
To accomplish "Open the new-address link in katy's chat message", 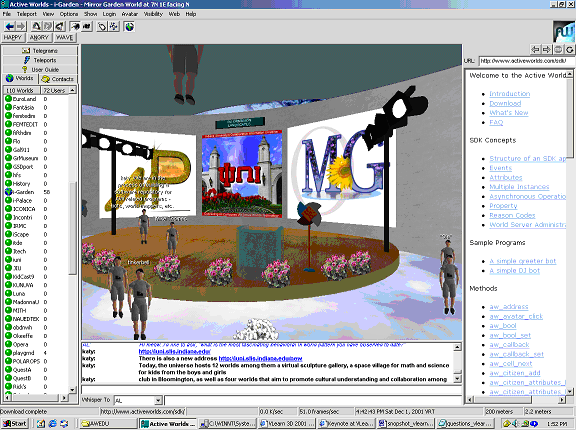I will point(260,359).
